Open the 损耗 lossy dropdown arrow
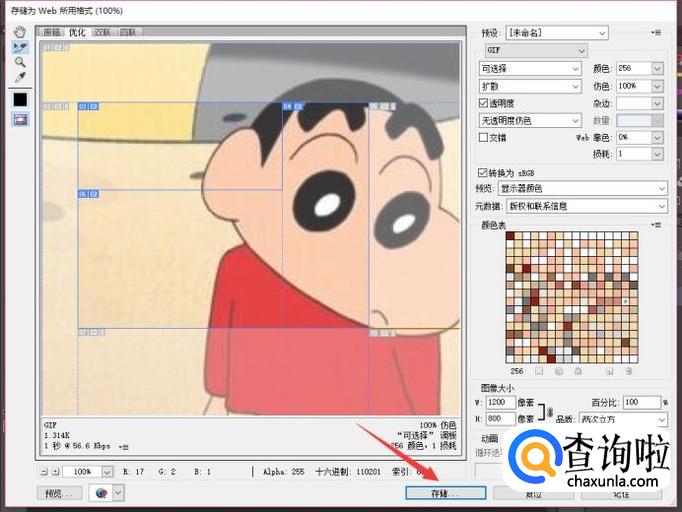The height and width of the screenshot is (512, 682). pyautogui.click(x=657, y=154)
